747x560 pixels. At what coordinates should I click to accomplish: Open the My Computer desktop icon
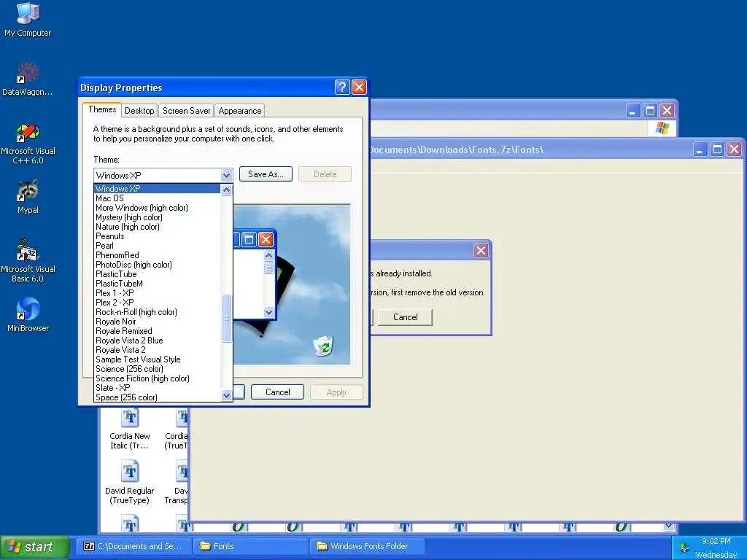(28, 19)
